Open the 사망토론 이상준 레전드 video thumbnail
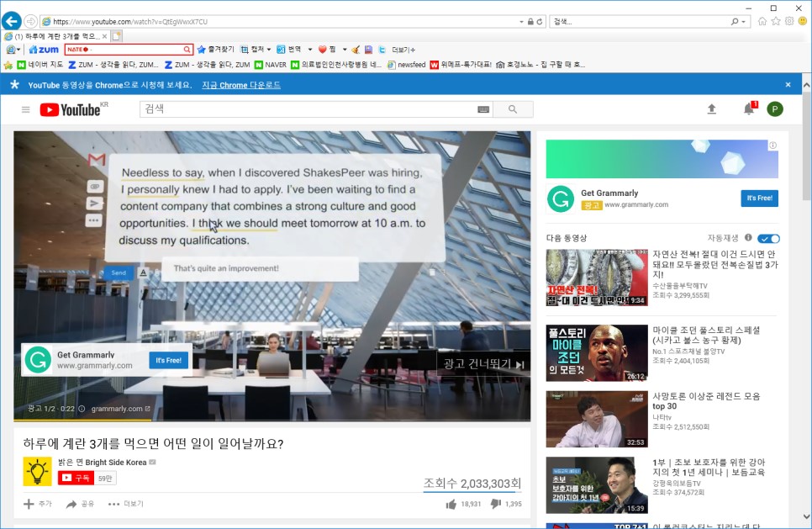Image resolution: width=812 pixels, height=529 pixels. (597, 419)
